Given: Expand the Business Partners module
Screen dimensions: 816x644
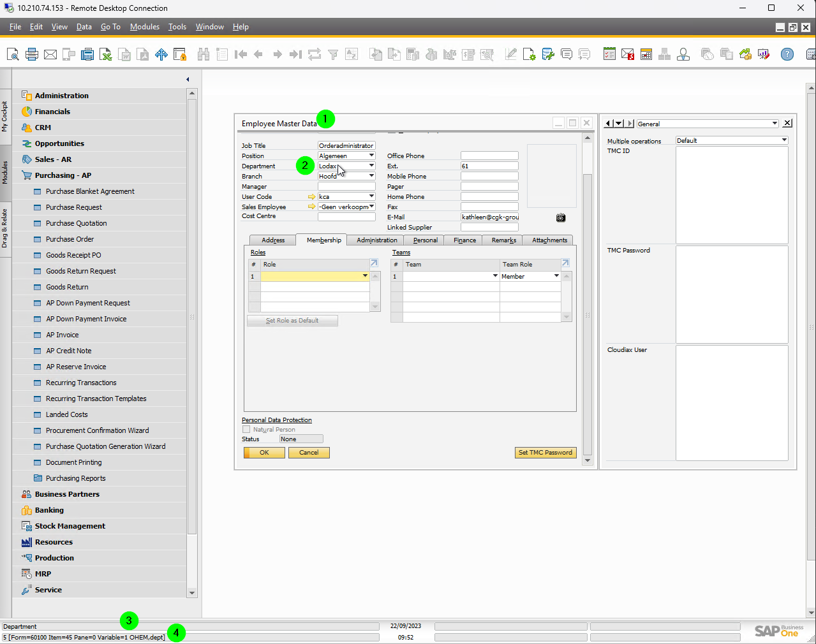Looking at the screenshot, I should click(x=67, y=494).
